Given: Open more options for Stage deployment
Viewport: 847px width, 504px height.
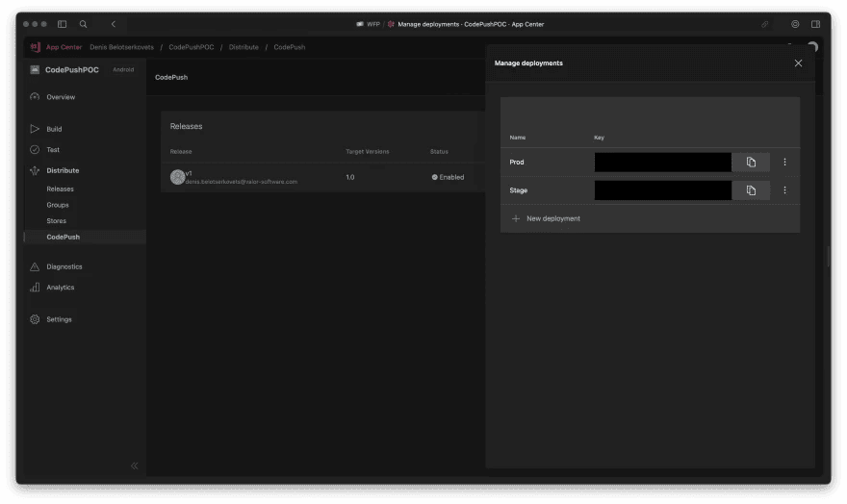Looking at the screenshot, I should [784, 190].
